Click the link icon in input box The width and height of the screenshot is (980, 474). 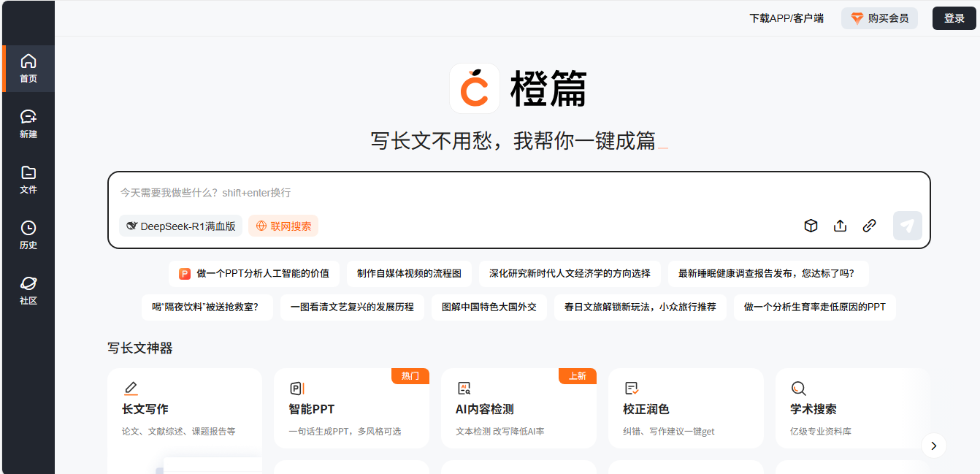click(x=869, y=226)
